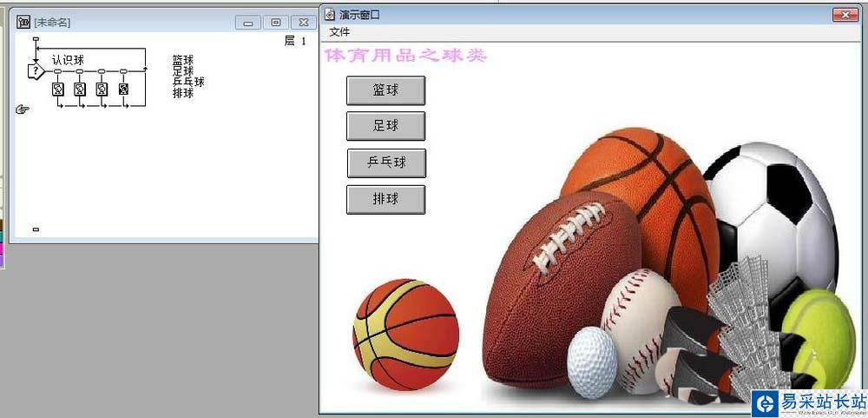868x418 pixels.
Task: Click the 足球 button
Action: coord(386,126)
